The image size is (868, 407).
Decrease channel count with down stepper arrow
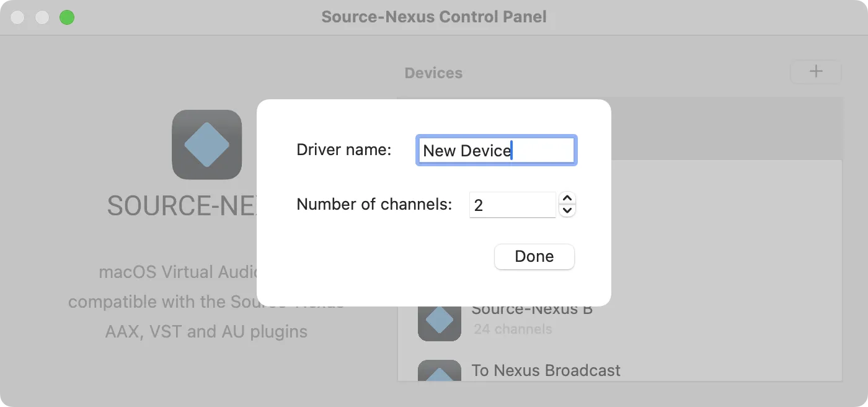click(x=567, y=211)
